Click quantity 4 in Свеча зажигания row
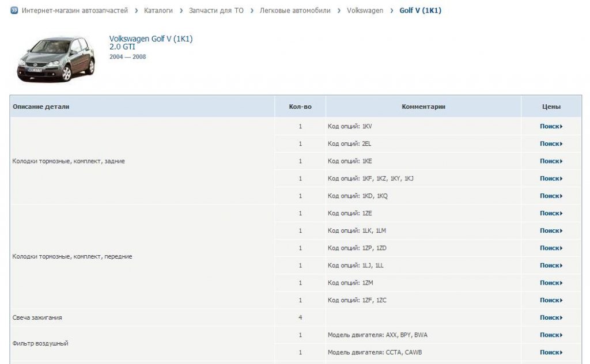The image size is (590, 364). pos(300,318)
